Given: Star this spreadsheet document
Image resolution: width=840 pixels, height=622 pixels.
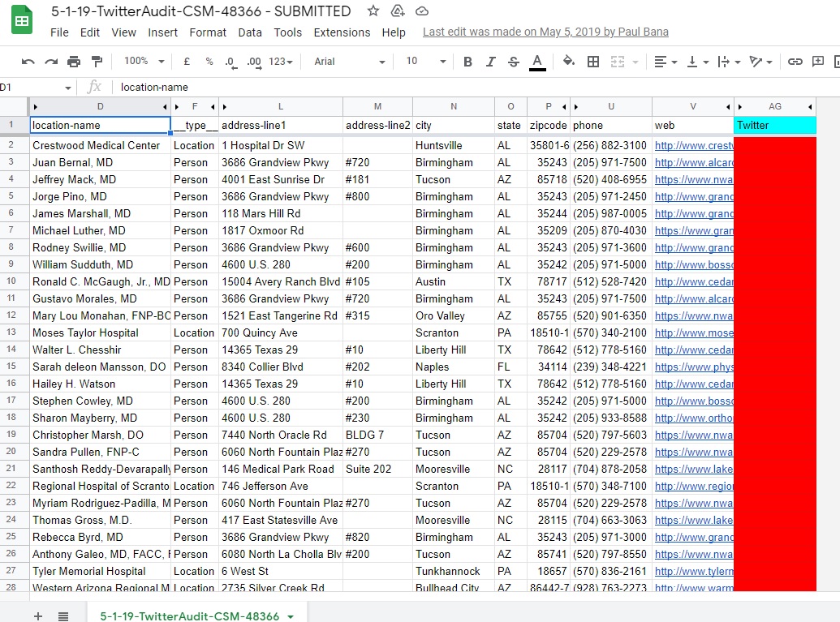Looking at the screenshot, I should pos(373,11).
